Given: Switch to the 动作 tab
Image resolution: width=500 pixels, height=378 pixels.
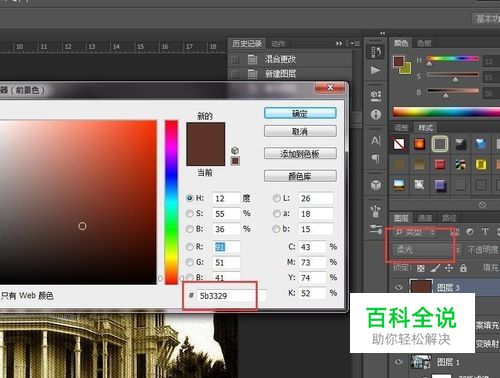Looking at the screenshot, I should (x=278, y=44).
